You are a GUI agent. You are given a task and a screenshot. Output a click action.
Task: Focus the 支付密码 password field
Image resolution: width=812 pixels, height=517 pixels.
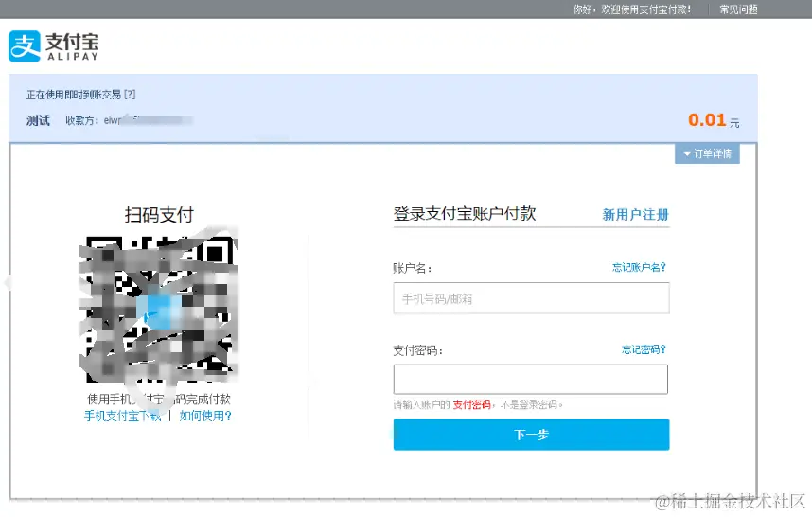(x=531, y=379)
